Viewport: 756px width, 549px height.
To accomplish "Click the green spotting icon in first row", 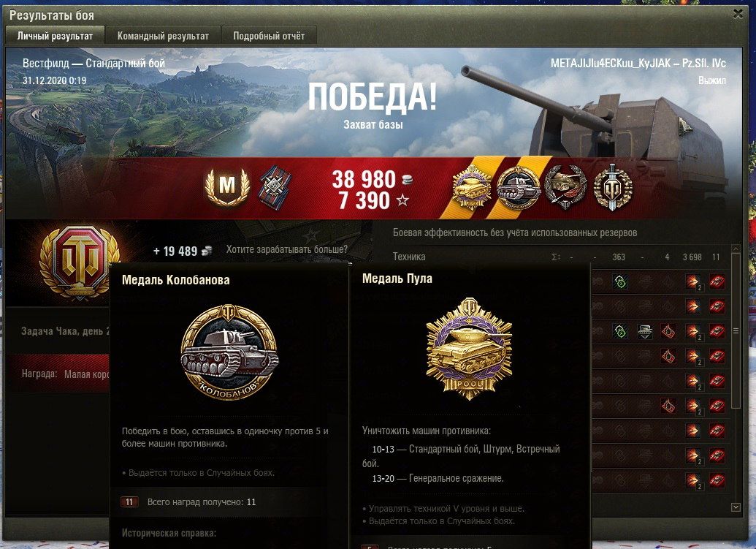I will coord(620,281).
